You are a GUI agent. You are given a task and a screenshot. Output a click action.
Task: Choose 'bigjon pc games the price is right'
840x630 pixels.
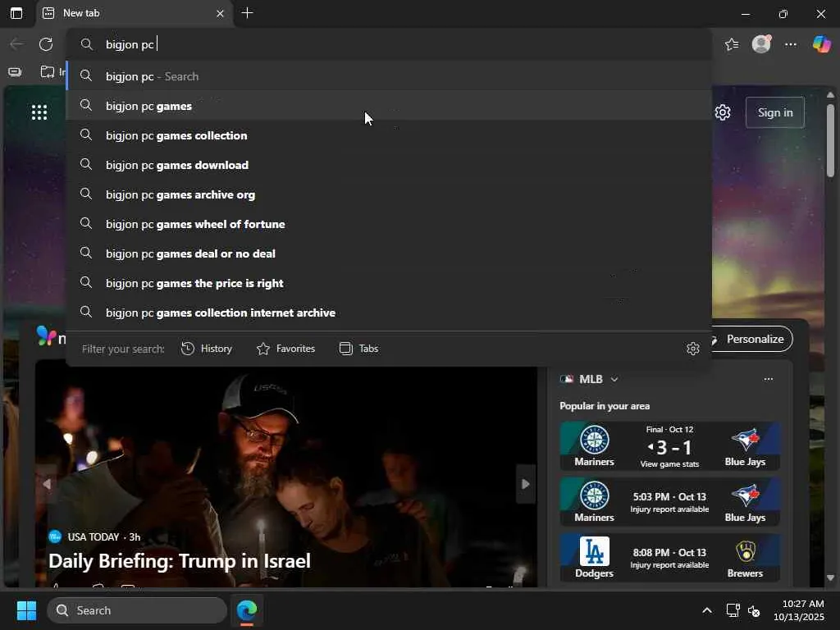click(389, 282)
